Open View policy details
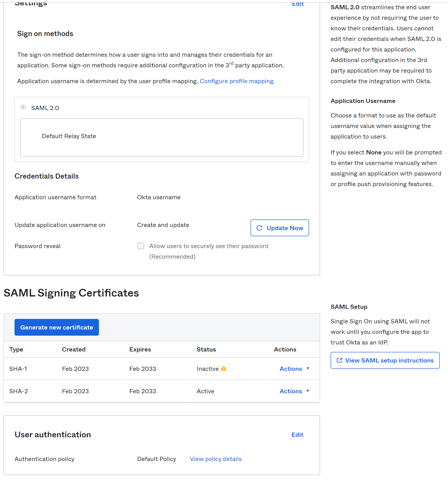 point(215,459)
